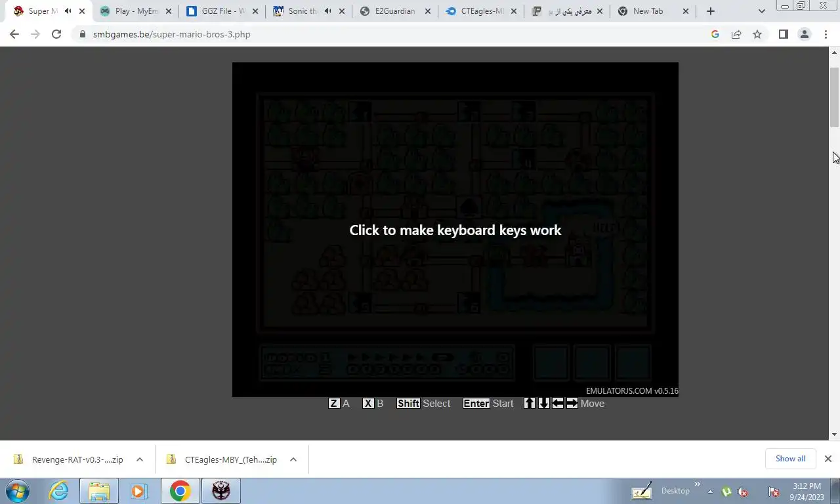Launch Internet Explorer from taskbar
This screenshot has width=840, height=504.
[x=59, y=491]
